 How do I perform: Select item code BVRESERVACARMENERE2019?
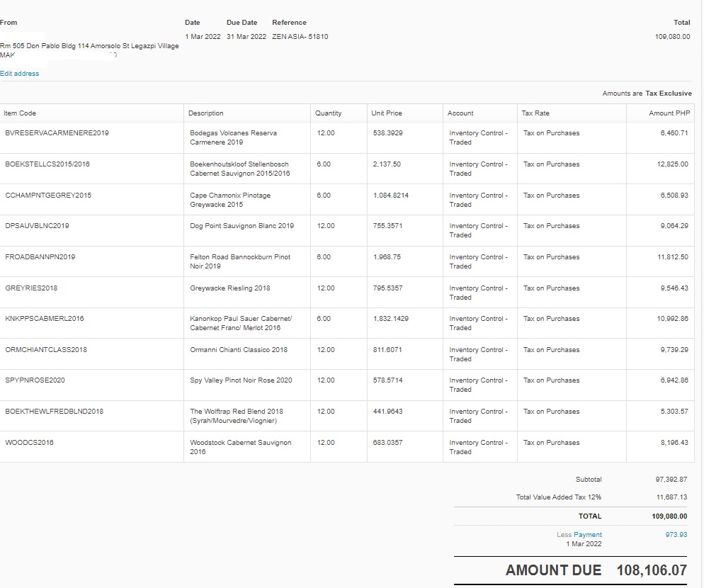[x=57, y=133]
